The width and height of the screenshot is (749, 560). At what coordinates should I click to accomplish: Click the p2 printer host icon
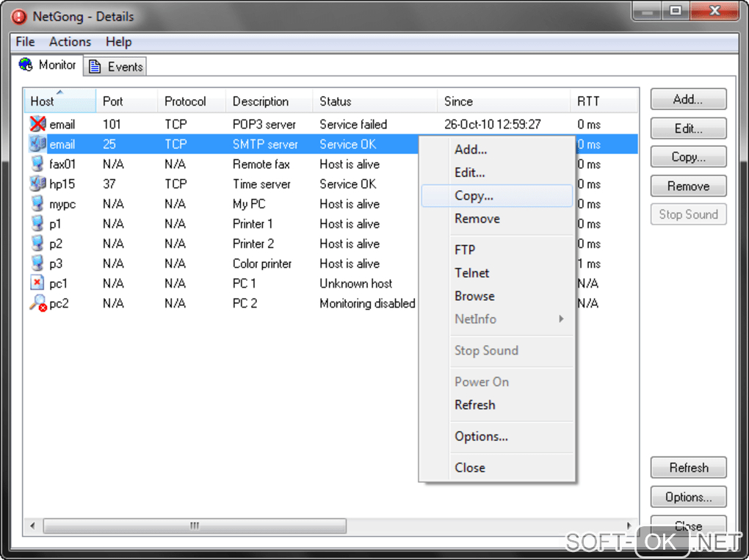point(37,244)
